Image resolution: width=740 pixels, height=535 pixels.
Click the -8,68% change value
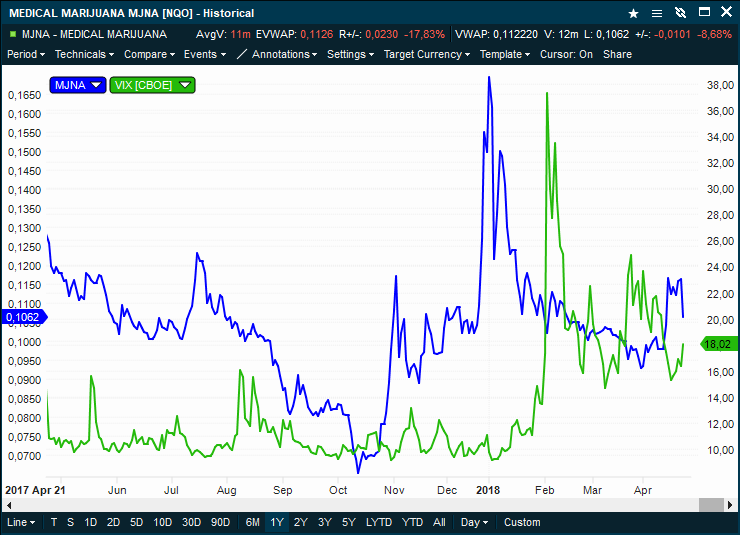point(714,34)
